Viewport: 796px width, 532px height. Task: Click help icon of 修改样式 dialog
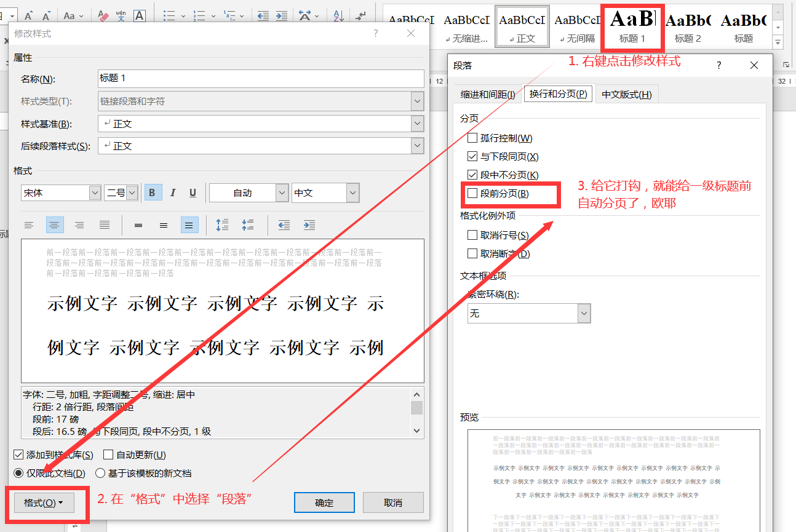376,34
